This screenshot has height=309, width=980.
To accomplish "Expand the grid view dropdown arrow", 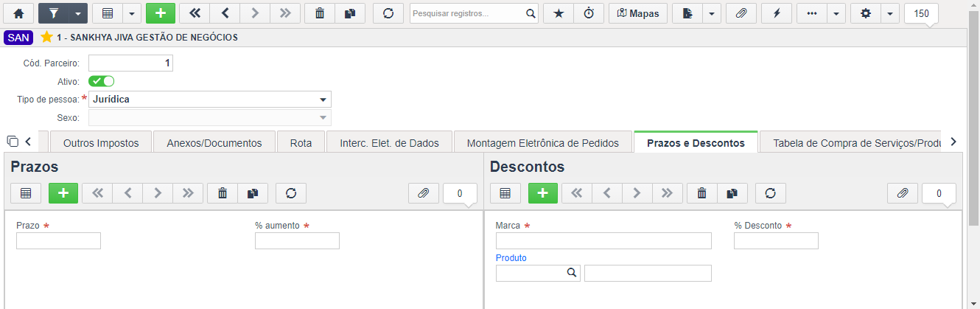I will click(131, 13).
